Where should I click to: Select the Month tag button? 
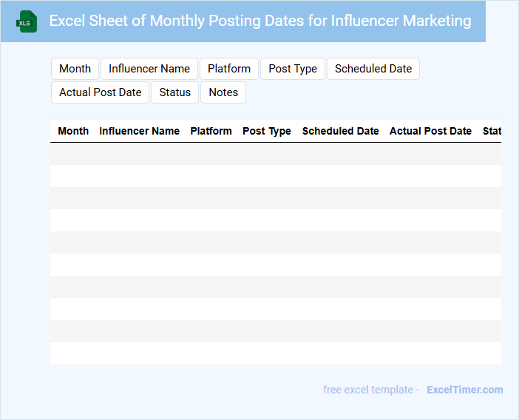(x=75, y=69)
